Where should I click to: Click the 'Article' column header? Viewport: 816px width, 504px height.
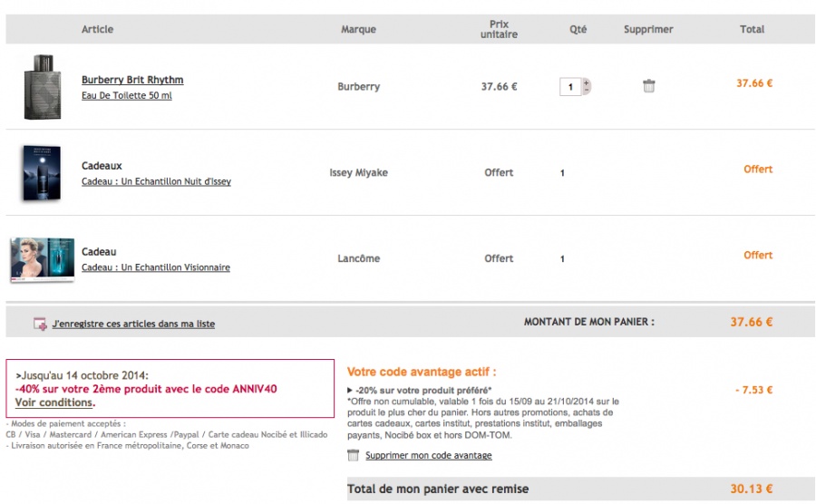(x=97, y=29)
